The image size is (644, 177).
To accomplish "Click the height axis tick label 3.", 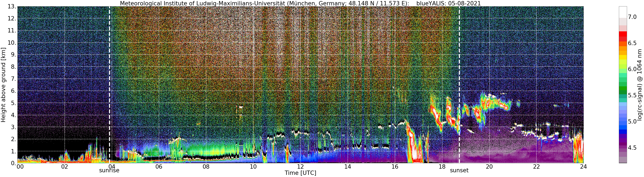I will pyautogui.click(x=14, y=127).
